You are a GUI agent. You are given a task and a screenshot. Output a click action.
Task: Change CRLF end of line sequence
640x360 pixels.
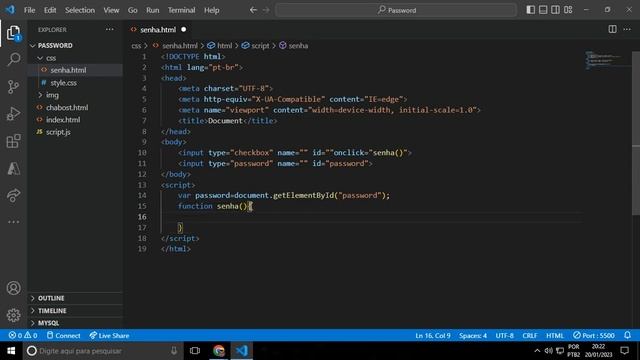click(529, 336)
